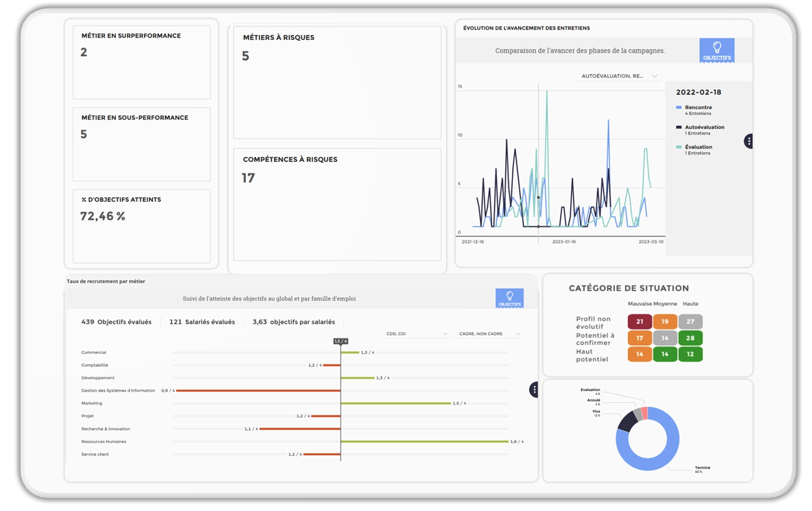Open the Compétences à risques card

[337, 205]
